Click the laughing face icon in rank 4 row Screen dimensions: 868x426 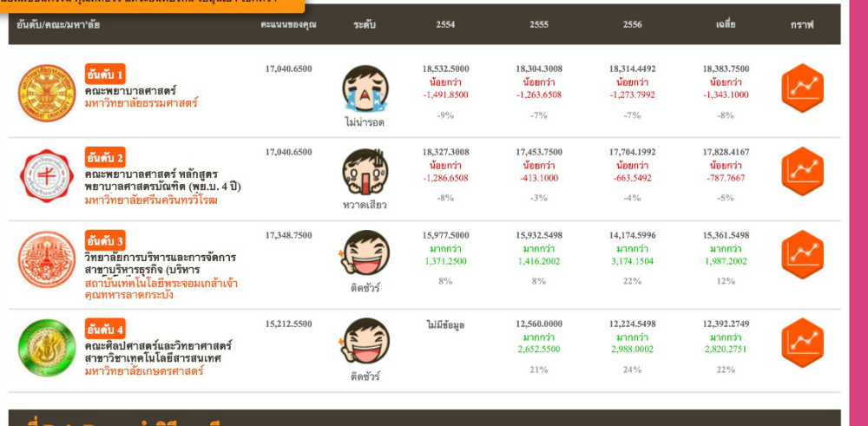coord(365,341)
